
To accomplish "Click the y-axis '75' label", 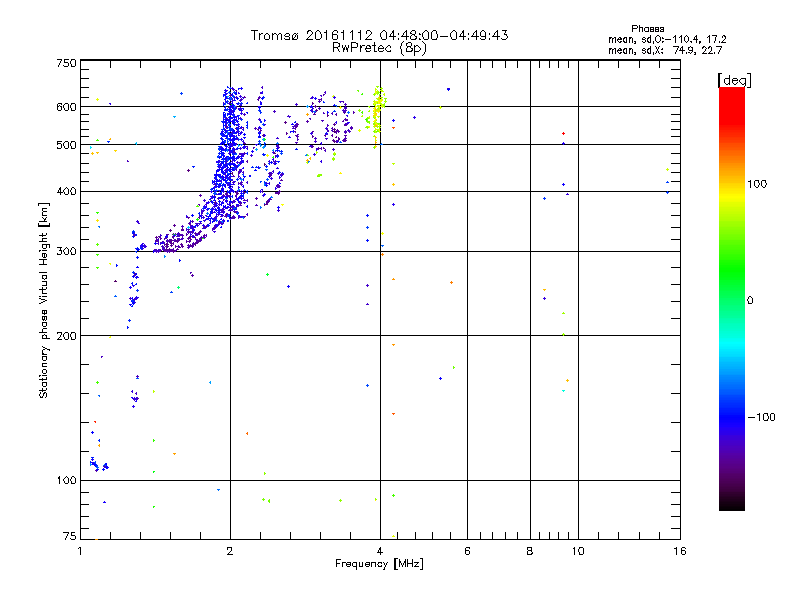I will 70,536.
